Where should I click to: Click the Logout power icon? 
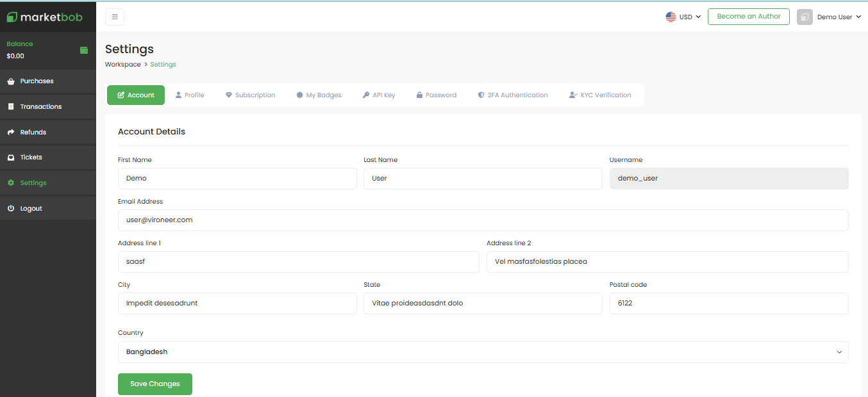pos(11,209)
